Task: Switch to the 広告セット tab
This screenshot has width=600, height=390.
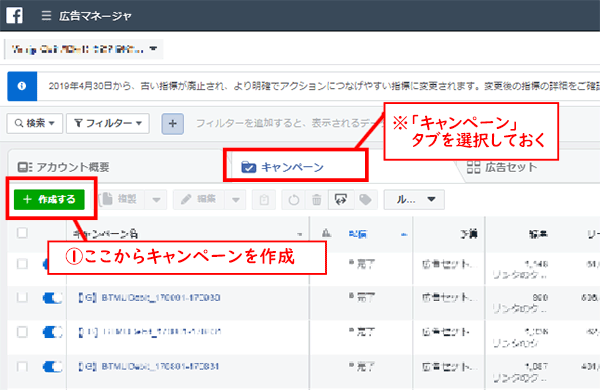Action: 502,167
